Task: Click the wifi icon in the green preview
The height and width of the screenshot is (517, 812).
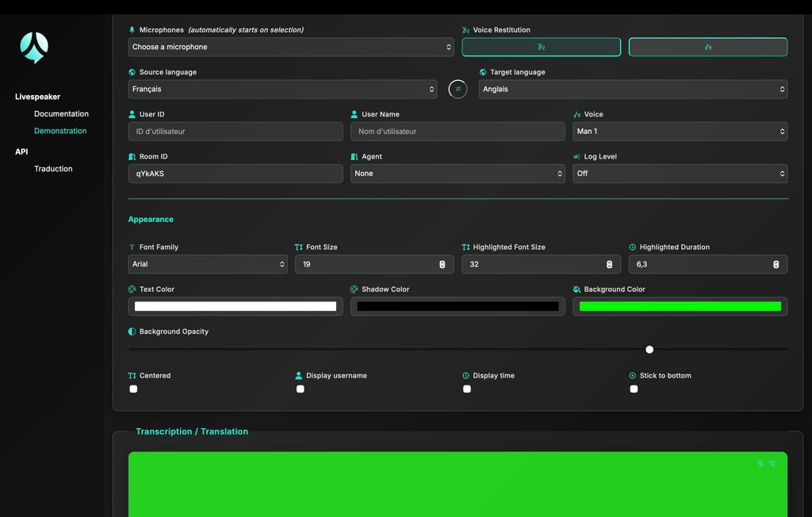Action: 772,463
